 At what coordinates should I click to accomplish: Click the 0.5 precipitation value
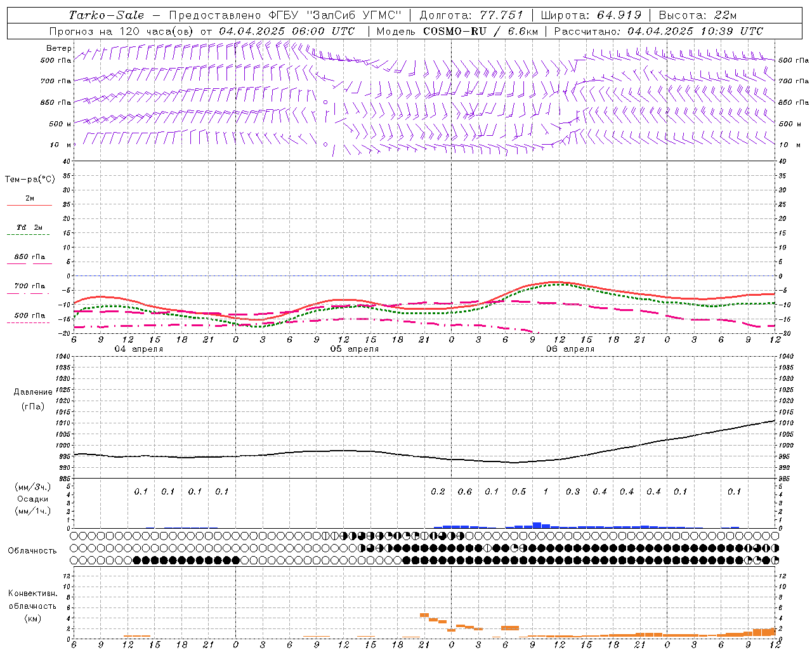(519, 492)
